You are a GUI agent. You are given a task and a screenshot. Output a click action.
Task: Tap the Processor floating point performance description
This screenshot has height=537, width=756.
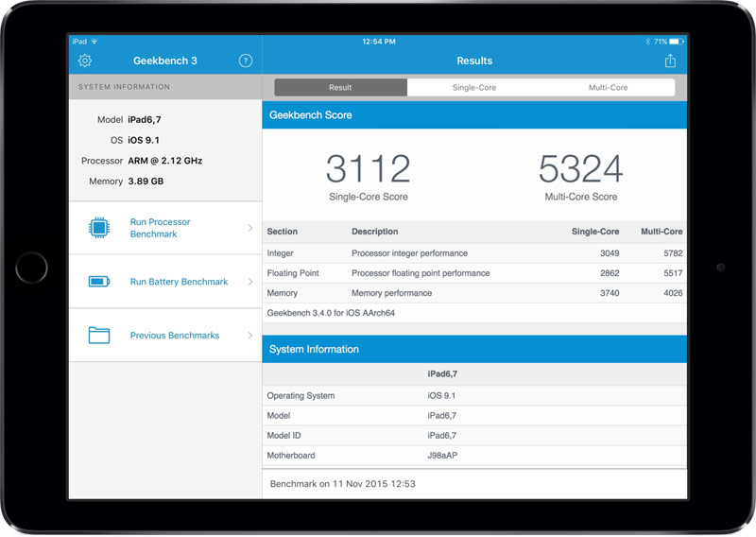pos(421,273)
